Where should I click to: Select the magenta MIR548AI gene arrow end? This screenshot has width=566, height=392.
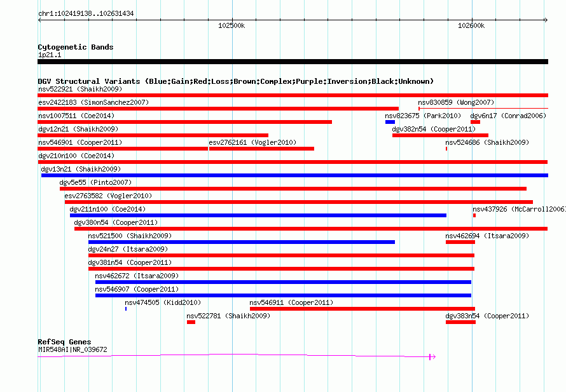(x=432, y=357)
